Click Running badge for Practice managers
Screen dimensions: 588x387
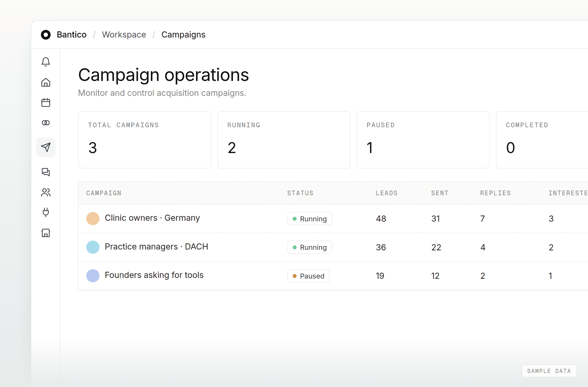point(310,247)
